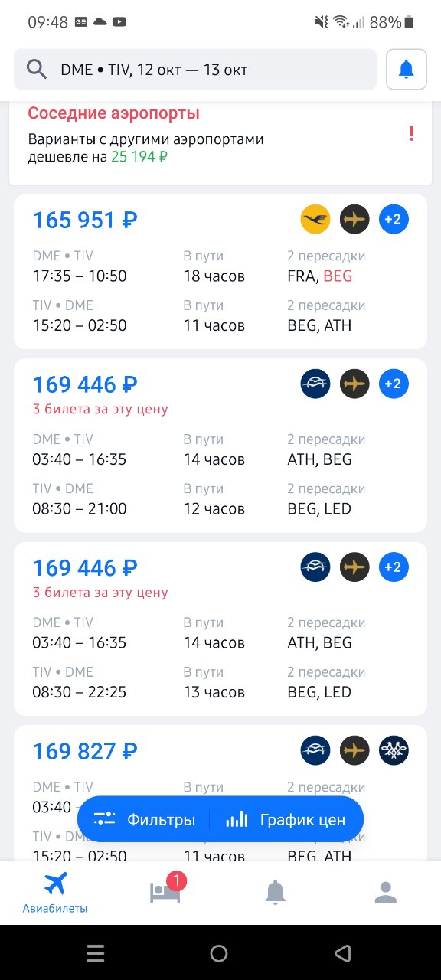
Task: Tap the red exclamation mark warning icon
Action: click(411, 133)
